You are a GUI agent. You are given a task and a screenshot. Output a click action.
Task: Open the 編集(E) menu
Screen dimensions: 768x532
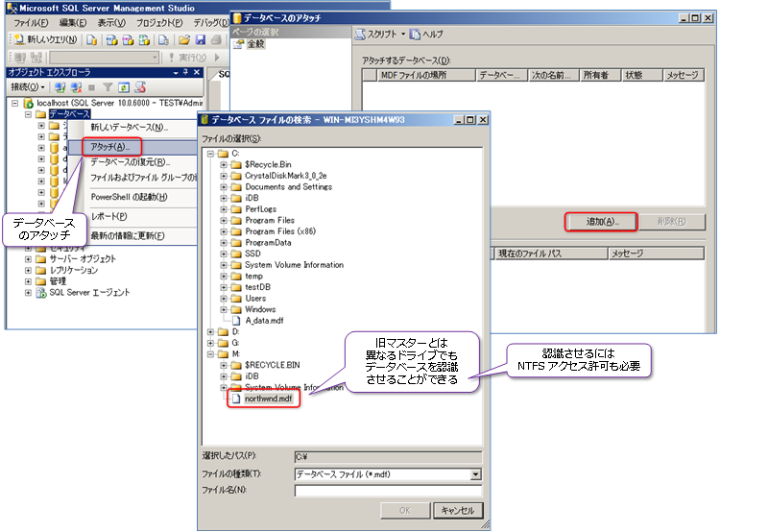pyautogui.click(x=73, y=22)
